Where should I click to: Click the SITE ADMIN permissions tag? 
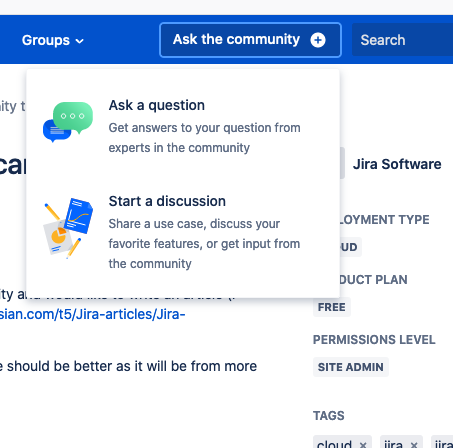(x=351, y=367)
